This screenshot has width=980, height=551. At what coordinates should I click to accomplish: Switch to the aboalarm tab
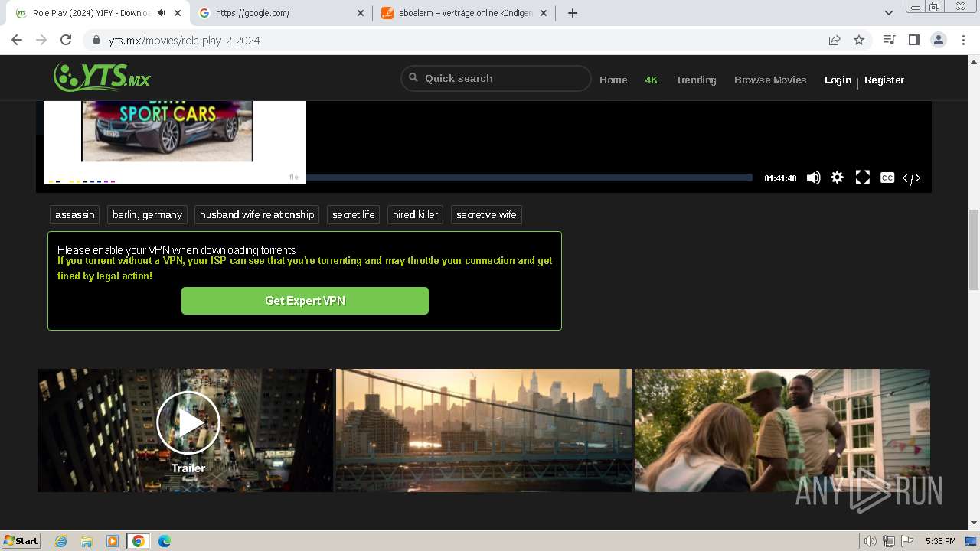465,13
